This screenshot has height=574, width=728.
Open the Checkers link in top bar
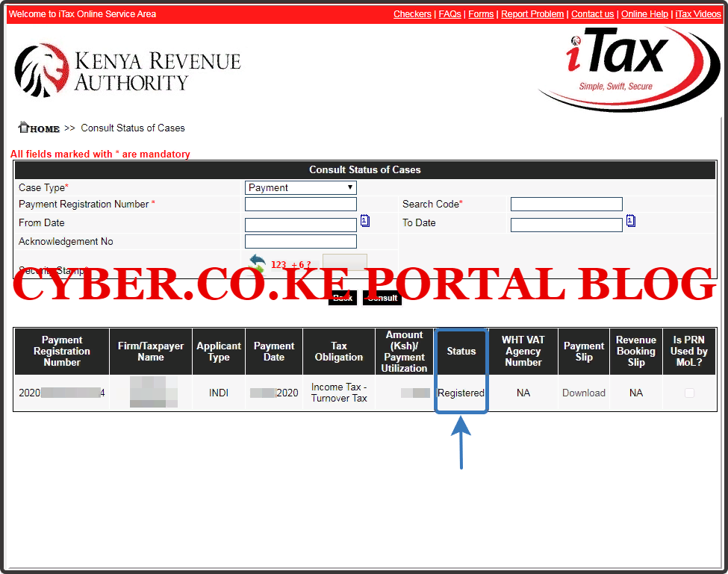tap(412, 14)
